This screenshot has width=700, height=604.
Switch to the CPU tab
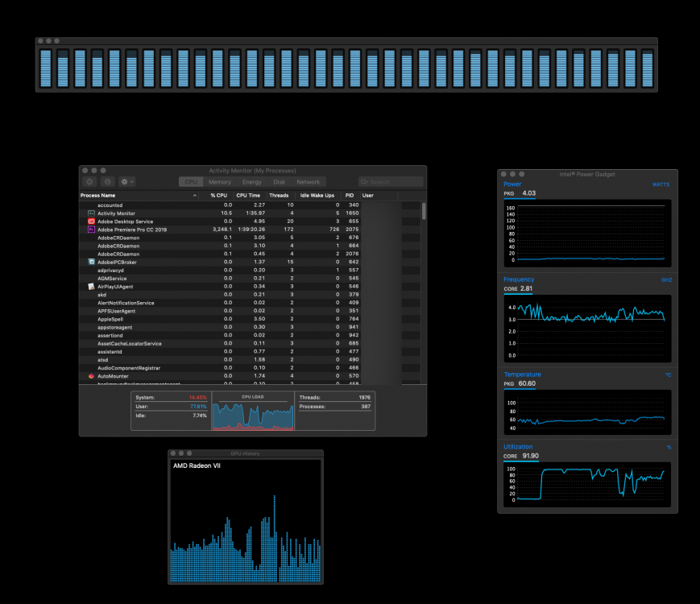tap(191, 182)
